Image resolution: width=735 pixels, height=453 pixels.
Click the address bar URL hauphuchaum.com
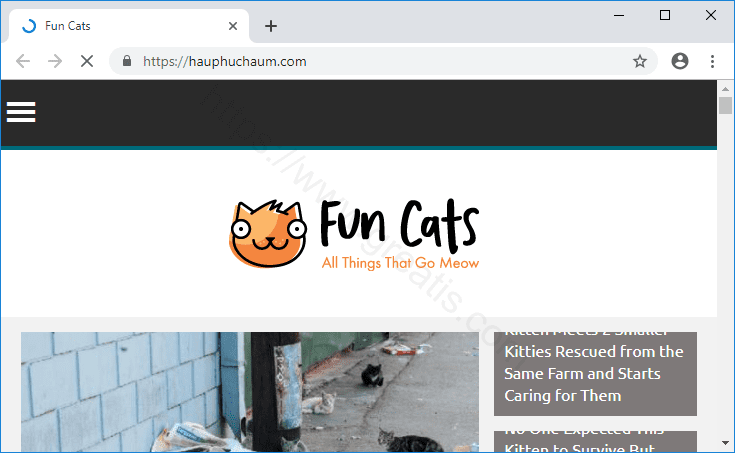coord(225,61)
